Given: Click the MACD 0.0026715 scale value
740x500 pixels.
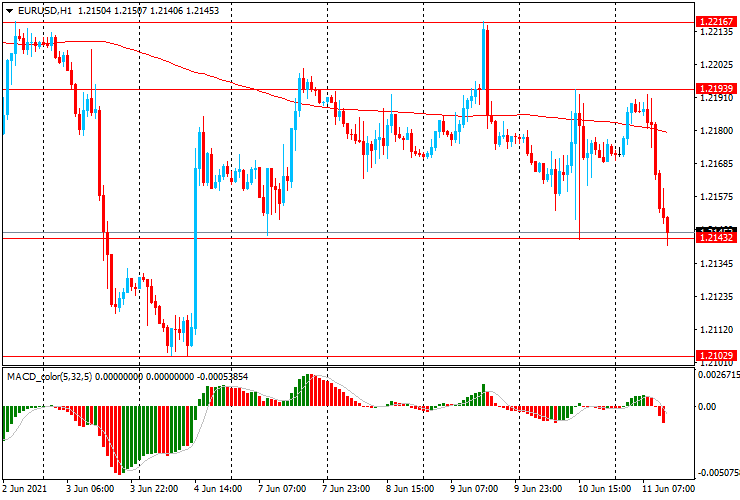Looking at the screenshot, I should click(719, 374).
